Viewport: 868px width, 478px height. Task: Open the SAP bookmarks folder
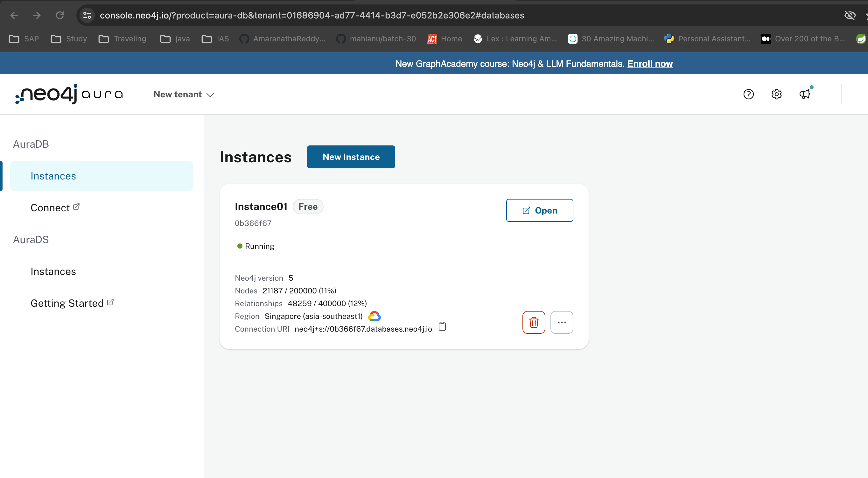click(24, 39)
